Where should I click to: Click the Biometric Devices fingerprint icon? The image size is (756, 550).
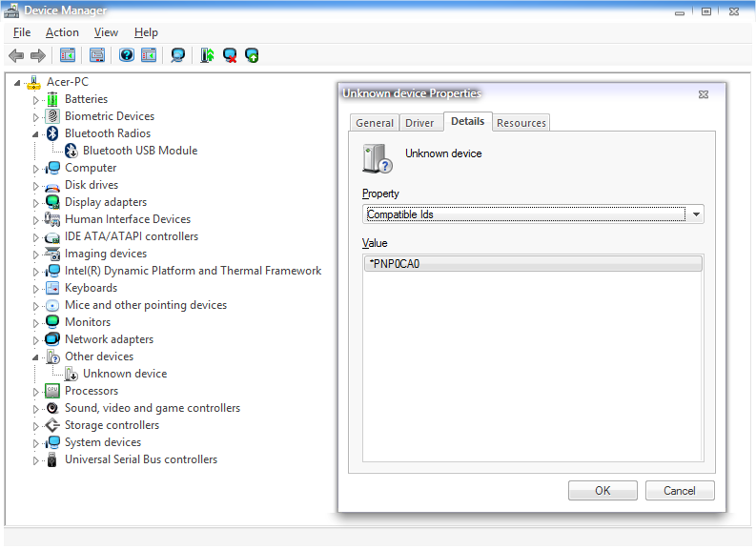pos(52,116)
